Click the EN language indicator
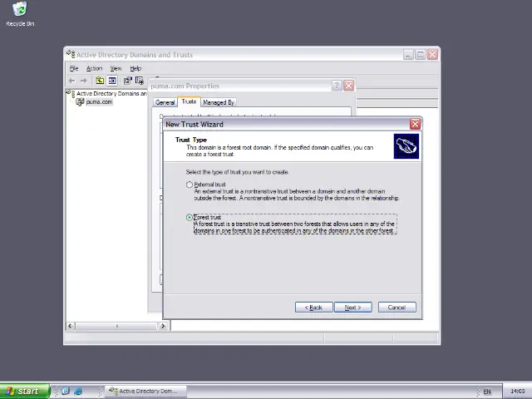This screenshot has width=532, height=399. (x=487, y=392)
